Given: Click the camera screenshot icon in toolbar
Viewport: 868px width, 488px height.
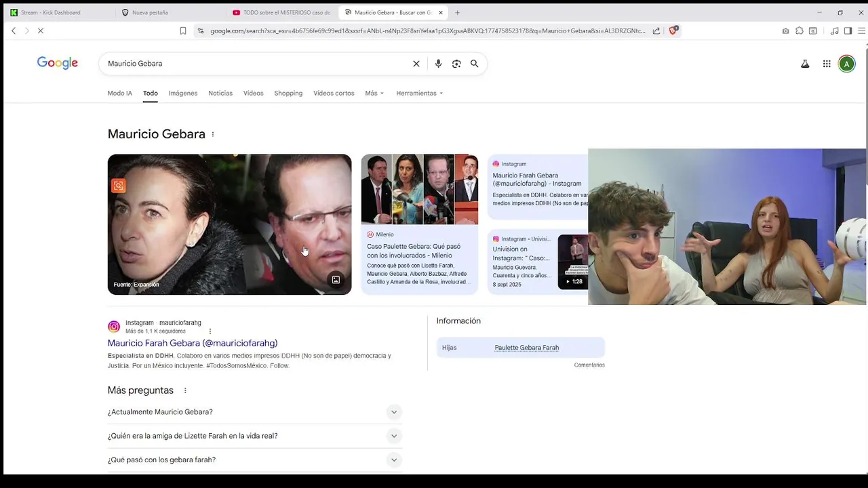Looking at the screenshot, I should click(x=785, y=30).
